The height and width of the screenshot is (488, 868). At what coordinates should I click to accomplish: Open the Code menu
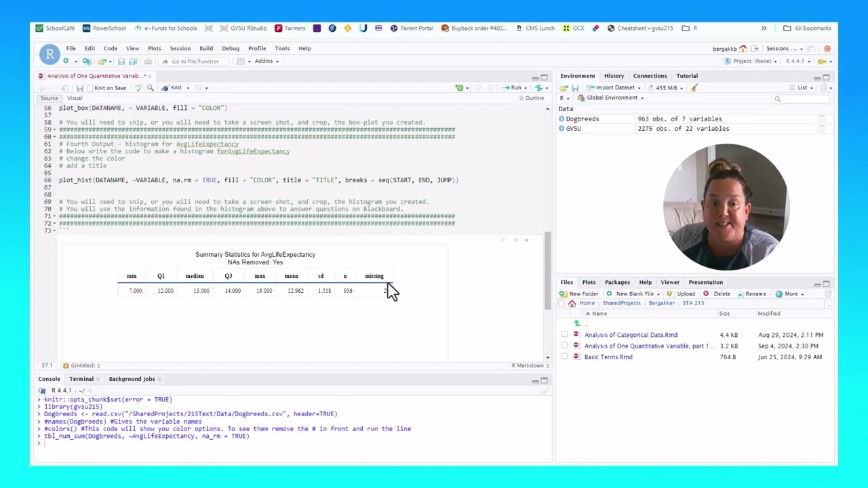[x=110, y=48]
